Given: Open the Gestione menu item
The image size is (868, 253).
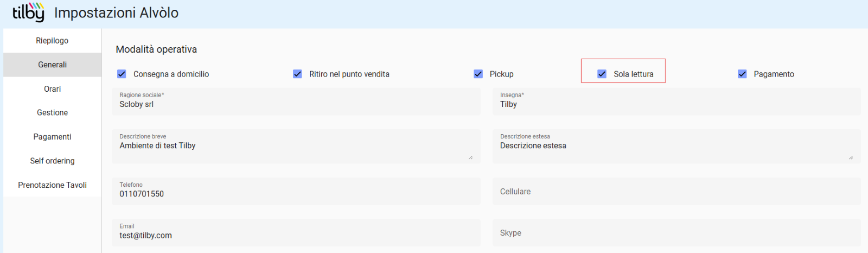Looking at the screenshot, I should point(52,113).
